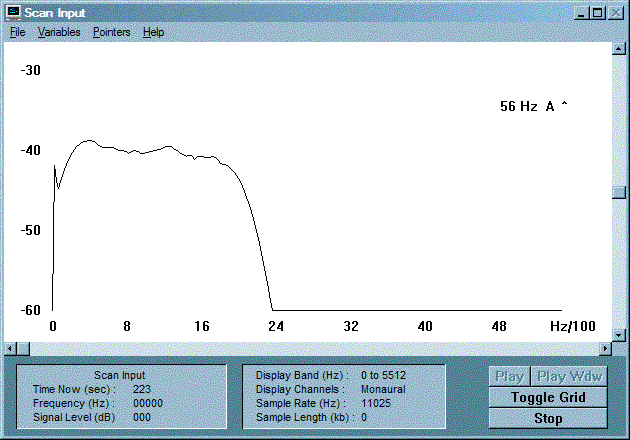Open the Help menu
This screenshot has width=630, height=440.
[x=153, y=32]
